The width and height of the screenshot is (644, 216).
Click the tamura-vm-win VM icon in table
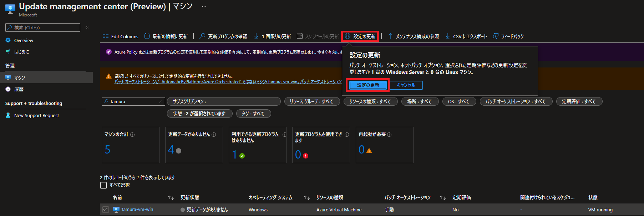click(116, 210)
